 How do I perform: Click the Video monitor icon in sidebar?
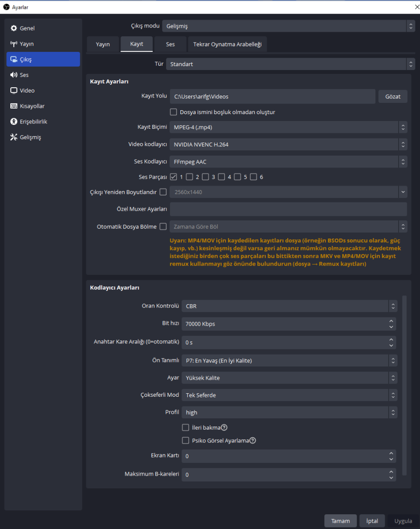[14, 91]
